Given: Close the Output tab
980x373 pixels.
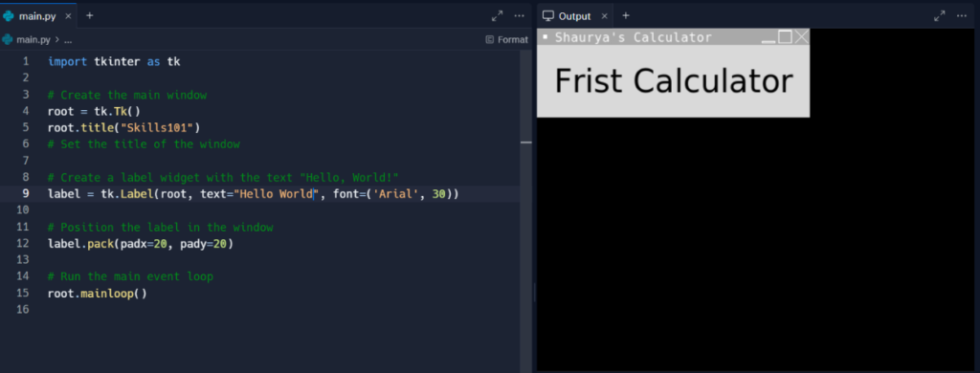Looking at the screenshot, I should 605,16.
